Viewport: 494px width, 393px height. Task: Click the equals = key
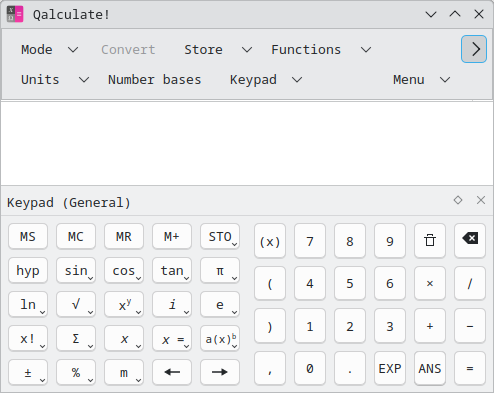(470, 368)
